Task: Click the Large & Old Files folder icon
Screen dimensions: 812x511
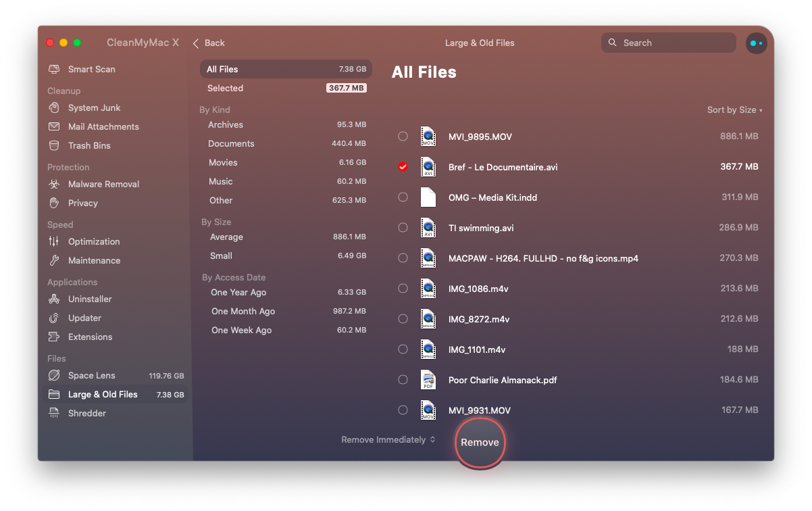Action: tap(54, 395)
